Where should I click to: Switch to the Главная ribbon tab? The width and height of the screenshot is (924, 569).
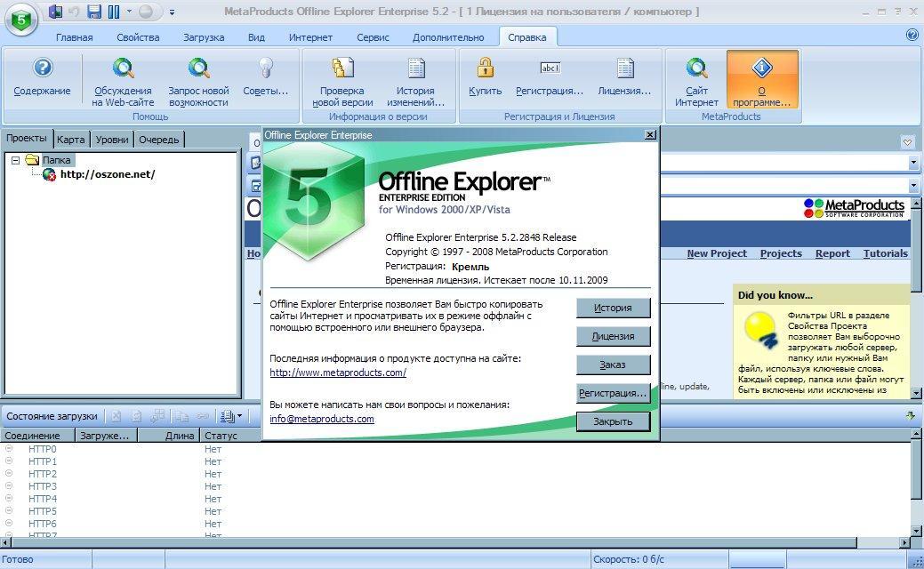click(x=74, y=37)
